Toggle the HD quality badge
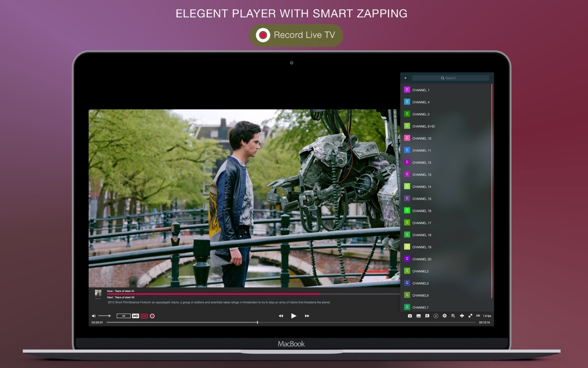This screenshot has width=588, height=368. tap(135, 316)
